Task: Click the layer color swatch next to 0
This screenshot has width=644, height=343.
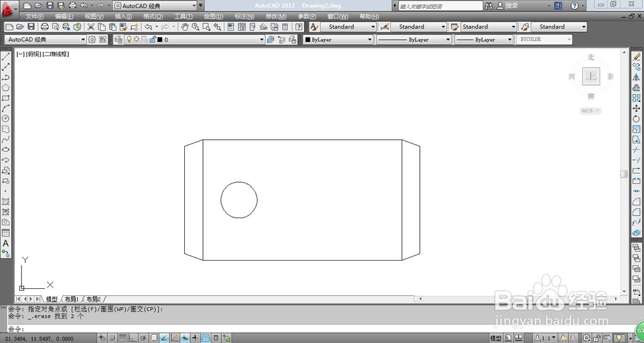Action: coord(160,40)
